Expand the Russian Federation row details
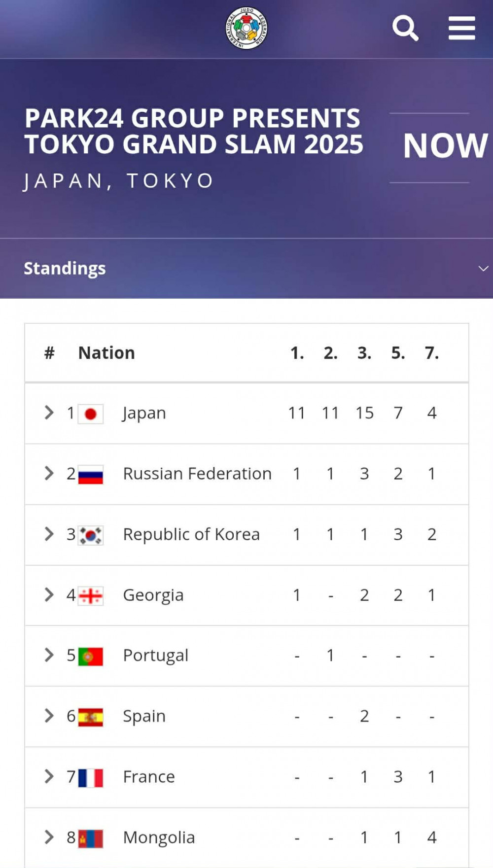The height and width of the screenshot is (868, 493). [x=49, y=473]
